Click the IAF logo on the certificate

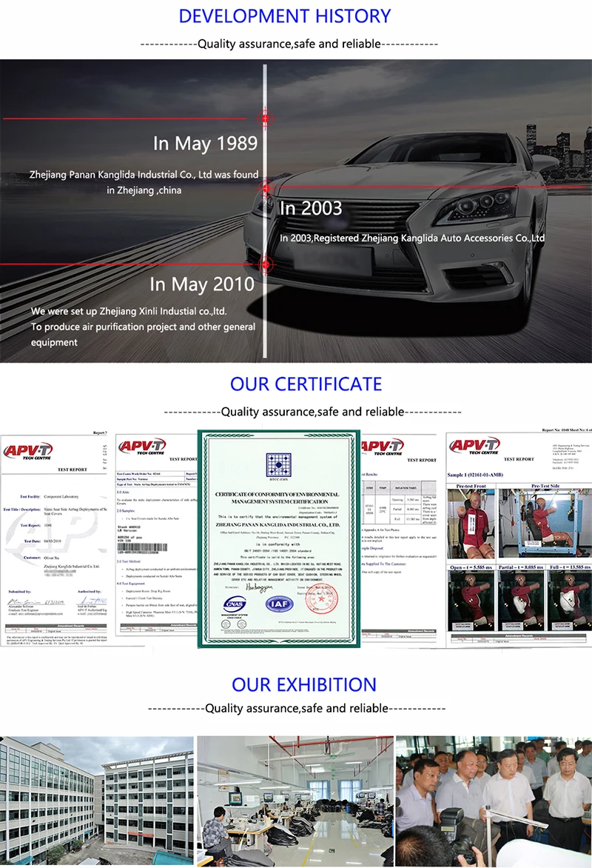pyautogui.click(x=279, y=604)
